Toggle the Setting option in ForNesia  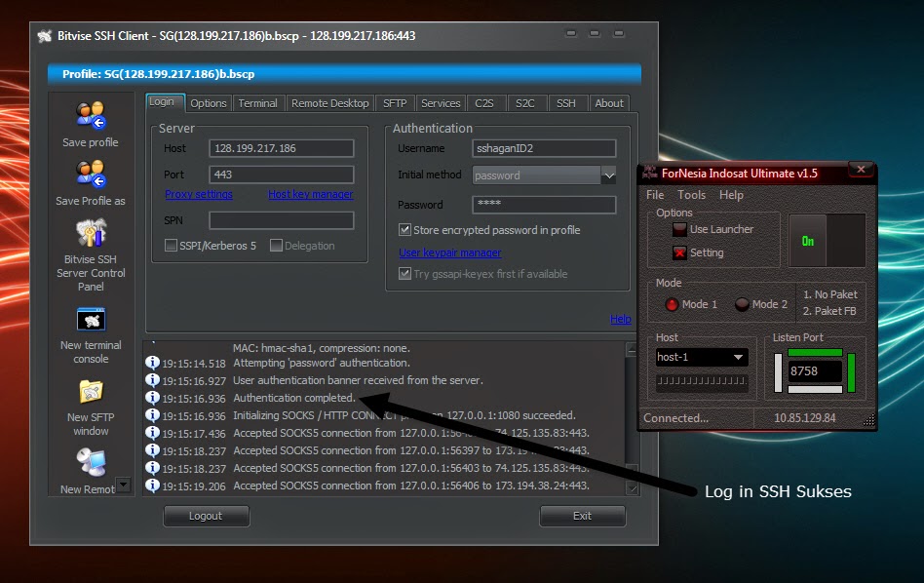(679, 253)
